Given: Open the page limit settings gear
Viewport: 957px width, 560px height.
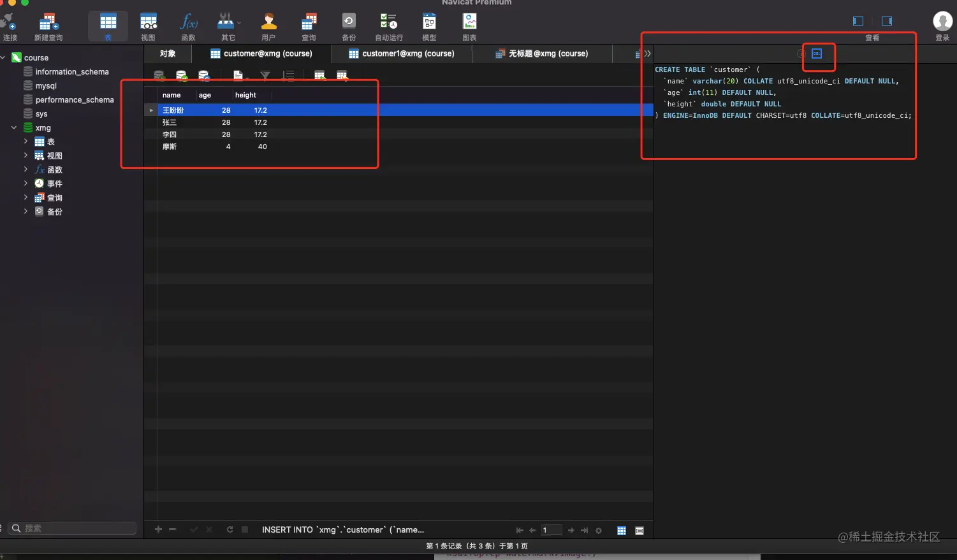Looking at the screenshot, I should (599, 530).
